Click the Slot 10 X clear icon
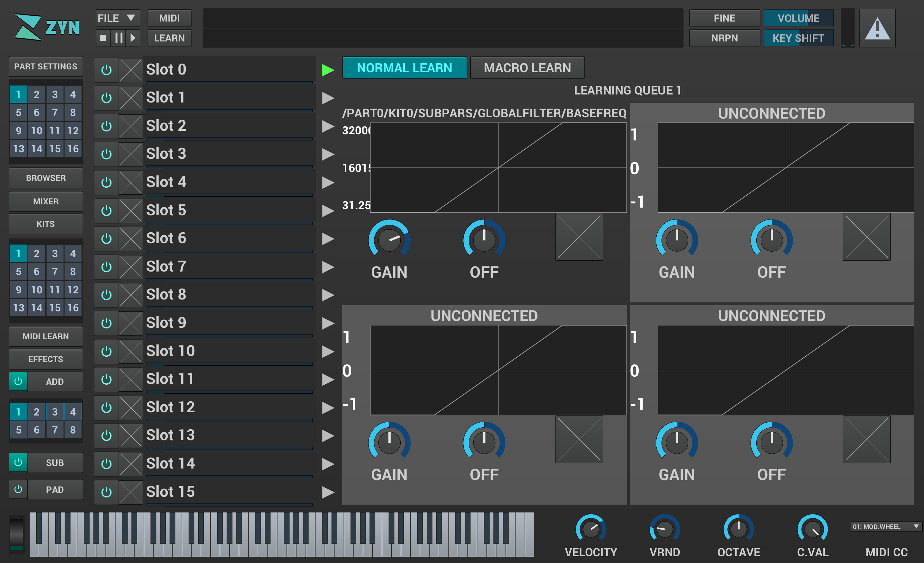 130,351
